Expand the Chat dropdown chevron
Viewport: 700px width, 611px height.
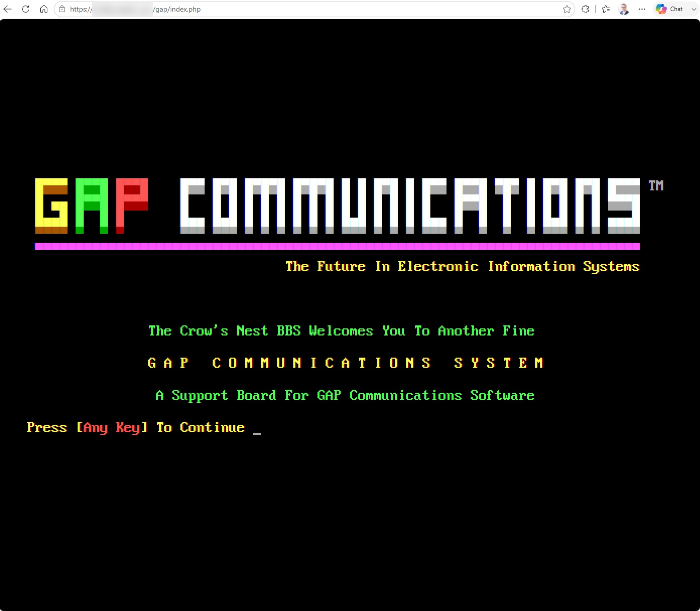[x=694, y=9]
